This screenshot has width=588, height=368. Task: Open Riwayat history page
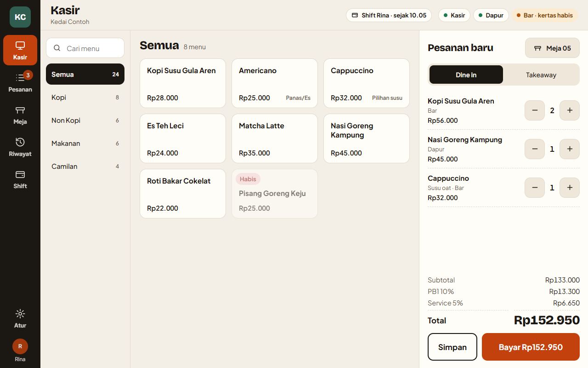(20, 147)
